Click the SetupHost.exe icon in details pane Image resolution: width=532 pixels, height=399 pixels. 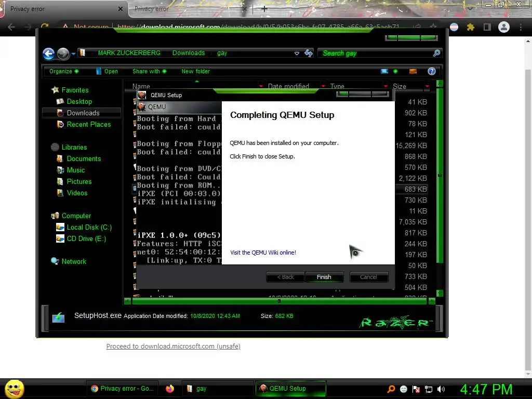coord(58,317)
